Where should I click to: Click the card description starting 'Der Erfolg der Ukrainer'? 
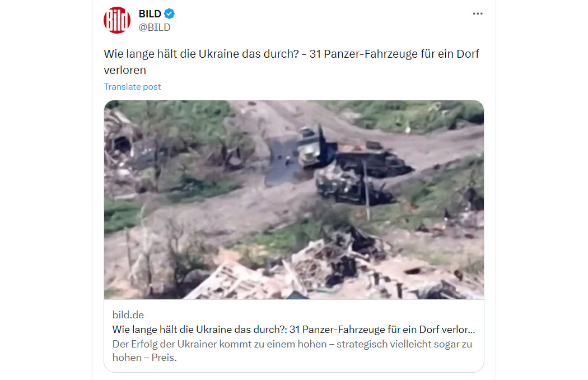coord(292,351)
